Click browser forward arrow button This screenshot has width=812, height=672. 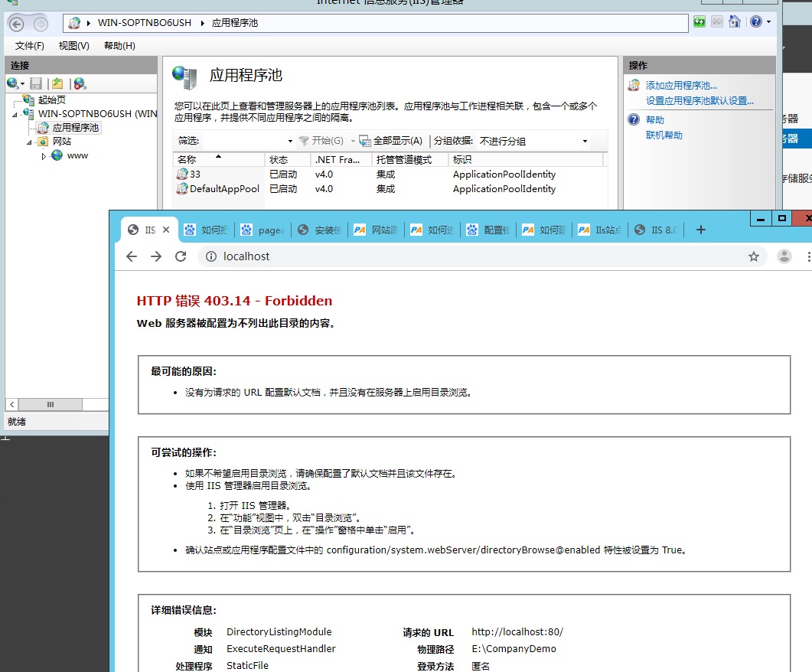[156, 256]
